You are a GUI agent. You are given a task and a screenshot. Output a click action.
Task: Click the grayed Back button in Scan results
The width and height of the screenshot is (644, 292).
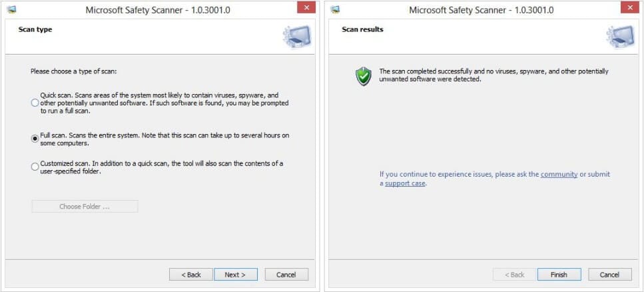(x=514, y=274)
